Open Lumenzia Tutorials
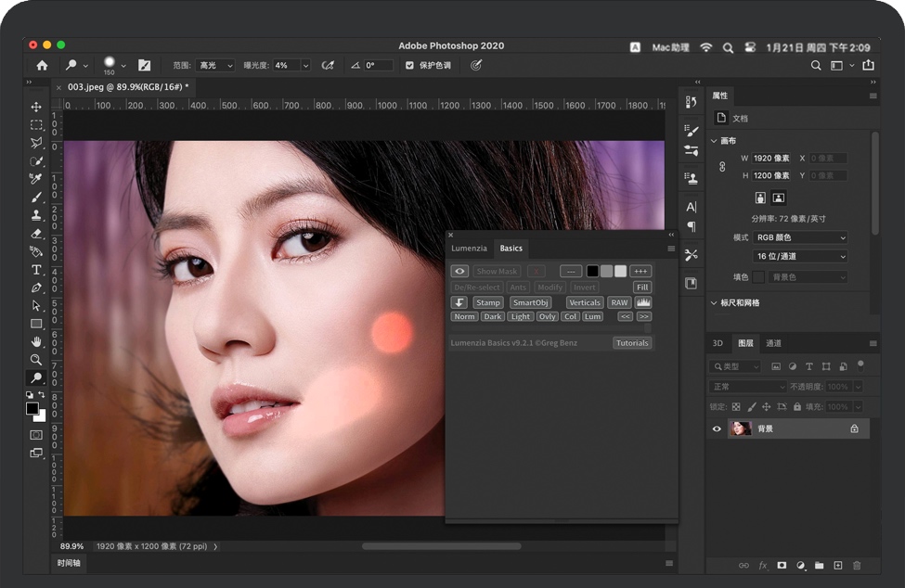The width and height of the screenshot is (905, 588). point(633,342)
